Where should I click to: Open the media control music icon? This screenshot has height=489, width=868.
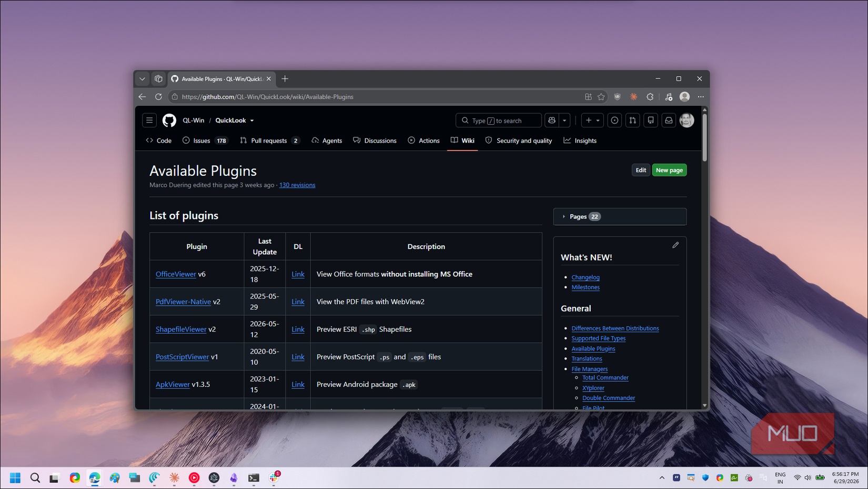669,97
